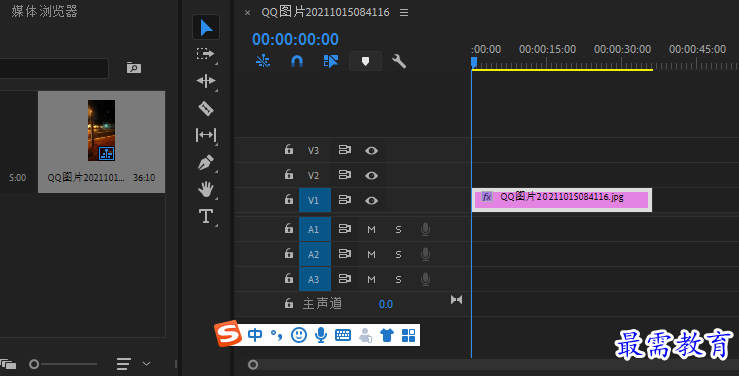Hide track V2 output eye

coord(371,175)
